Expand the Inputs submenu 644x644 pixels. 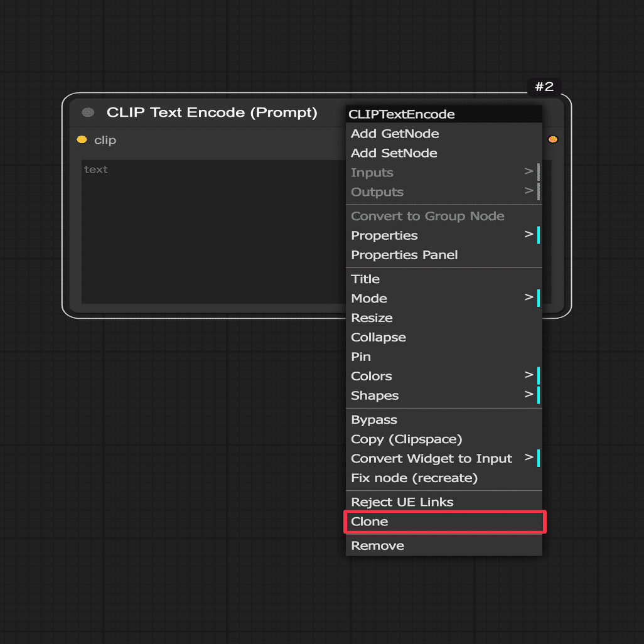pyautogui.click(x=444, y=173)
